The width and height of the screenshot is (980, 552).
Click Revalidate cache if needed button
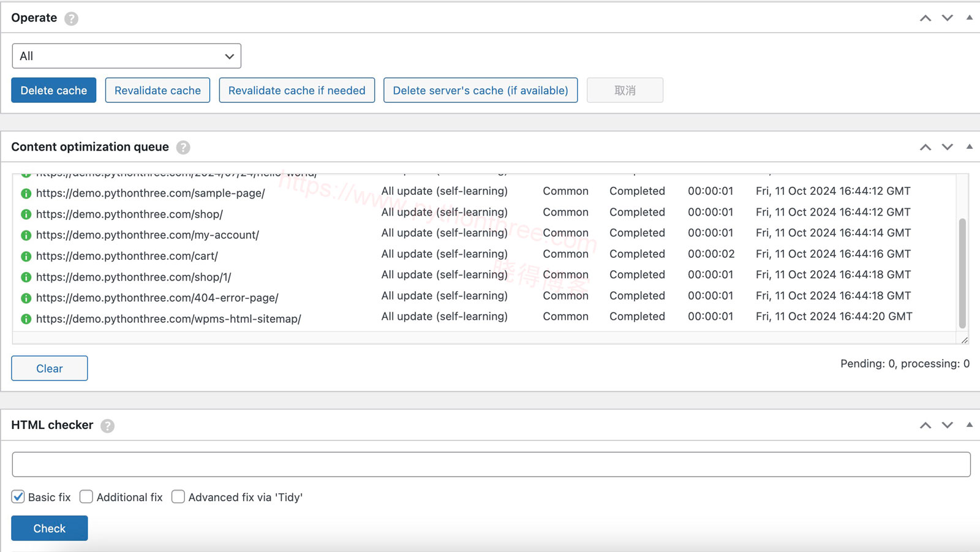pyautogui.click(x=297, y=90)
